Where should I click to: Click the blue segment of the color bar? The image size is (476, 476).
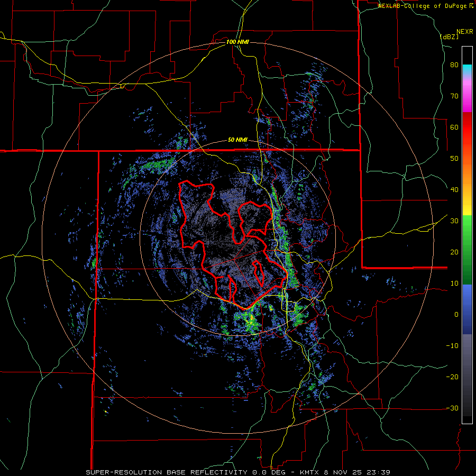click(x=467, y=309)
